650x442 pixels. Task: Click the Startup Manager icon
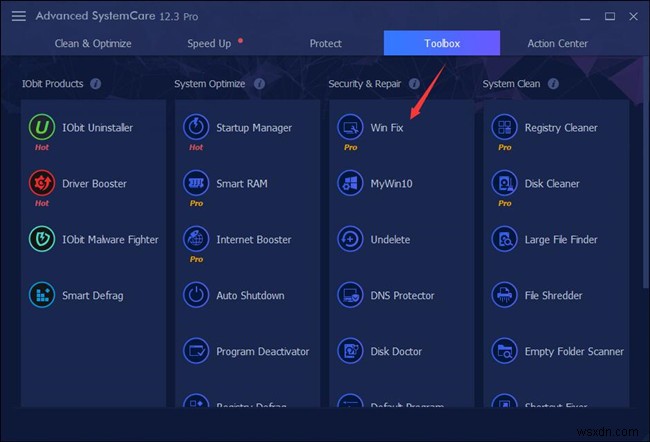pos(196,127)
